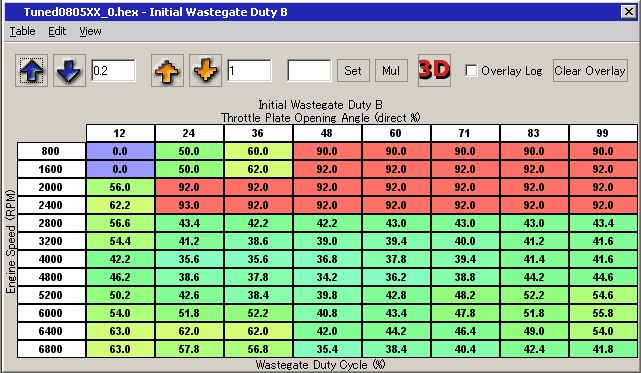Focus the coarse increment field showing 1
The image size is (641, 373).
(249, 71)
